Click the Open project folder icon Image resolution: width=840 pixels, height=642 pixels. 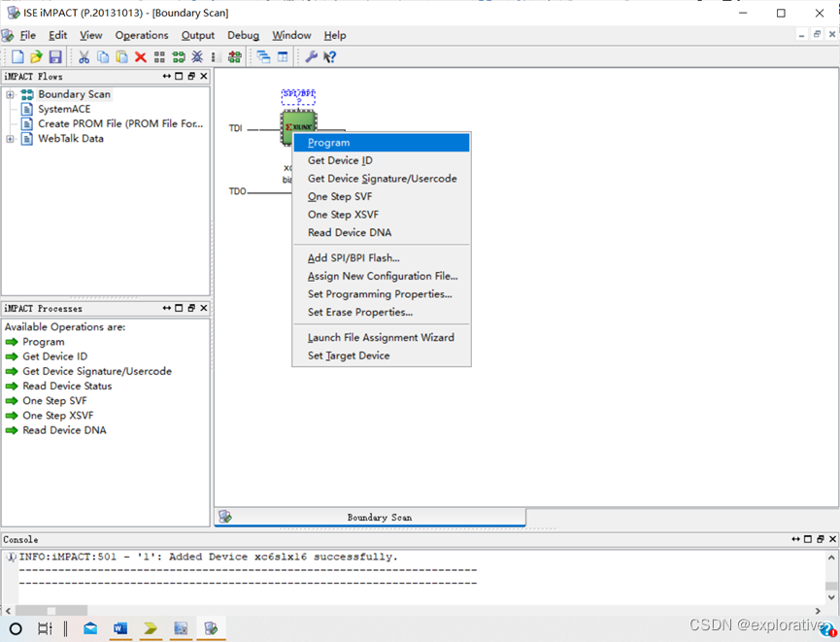37,56
